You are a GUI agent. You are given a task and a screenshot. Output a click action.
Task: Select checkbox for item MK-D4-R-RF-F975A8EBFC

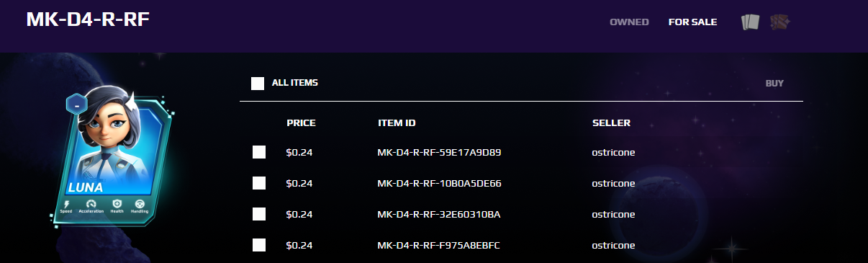pyautogui.click(x=259, y=246)
